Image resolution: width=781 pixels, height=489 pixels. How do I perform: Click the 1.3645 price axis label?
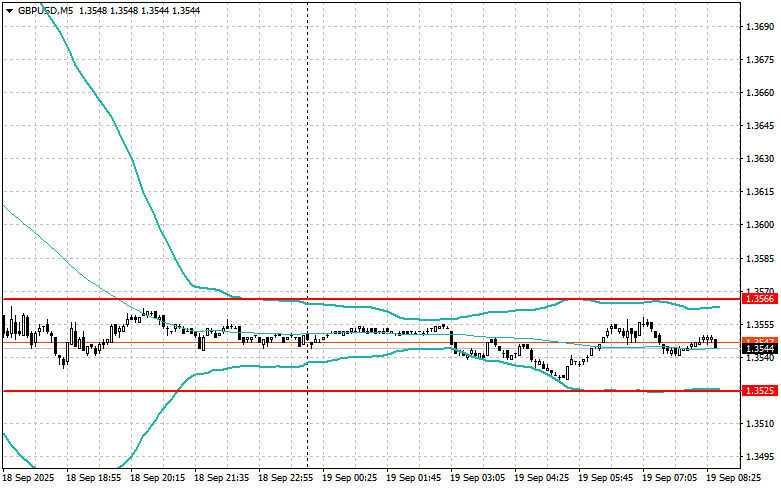pyautogui.click(x=760, y=125)
